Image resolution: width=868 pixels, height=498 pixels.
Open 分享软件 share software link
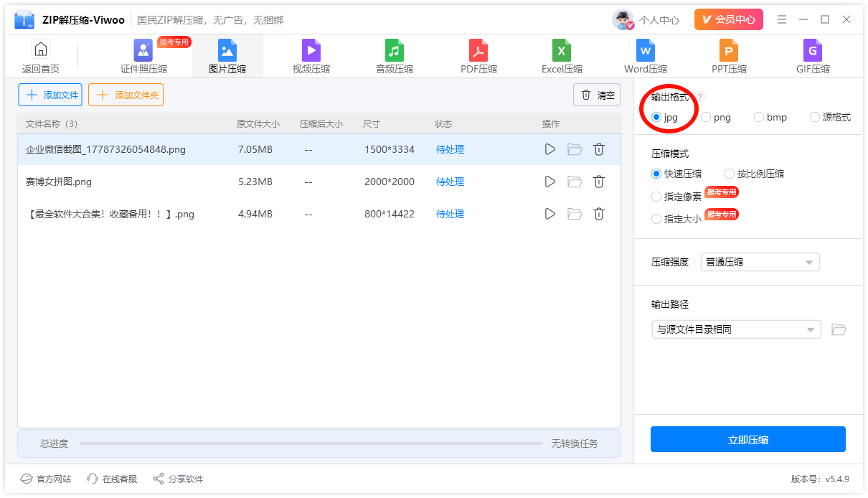pos(178,479)
